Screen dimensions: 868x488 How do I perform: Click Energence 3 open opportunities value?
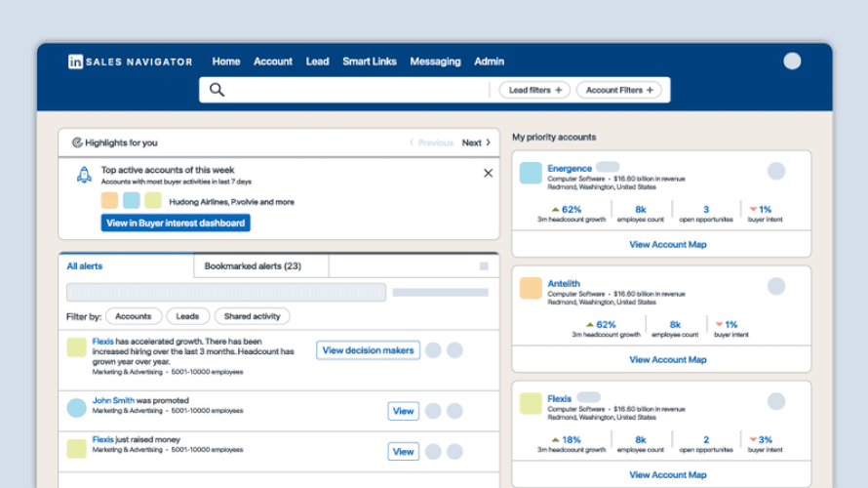706,210
